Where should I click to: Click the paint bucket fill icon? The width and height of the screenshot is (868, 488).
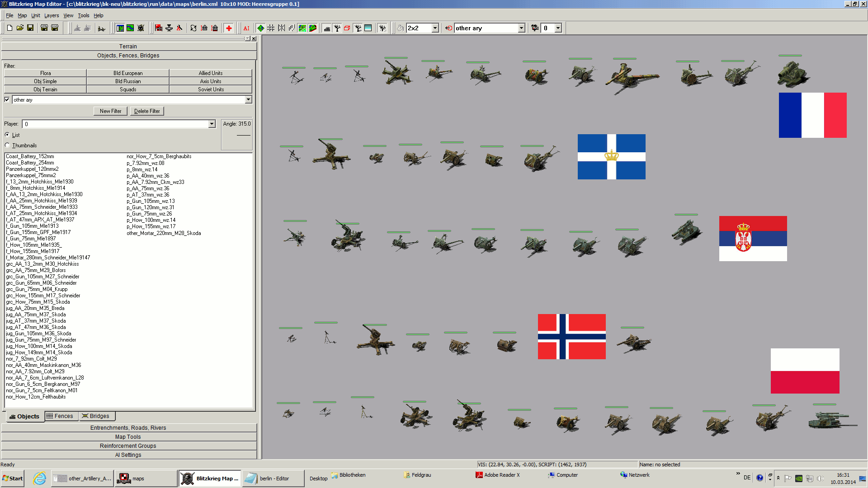click(400, 28)
